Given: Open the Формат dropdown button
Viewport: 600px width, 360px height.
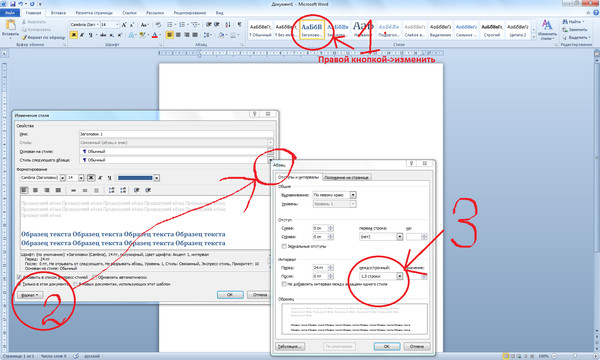Looking at the screenshot, I should point(30,295).
